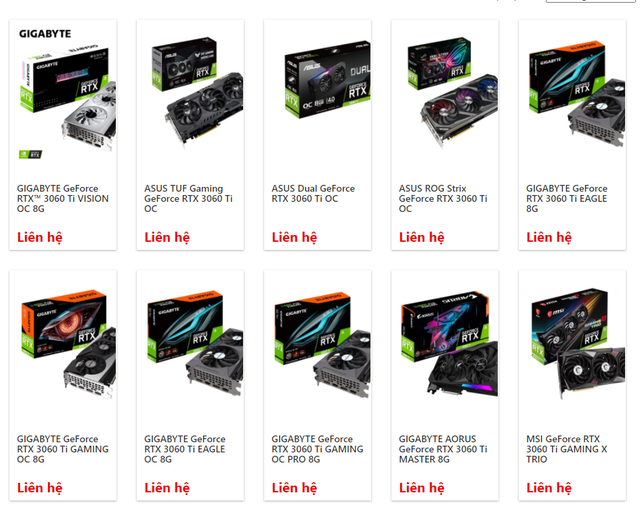Viewport: 640px width, 512px height.
Task: Open the GIGABYTE RTX 3060 Ti GAMING OC PRO image
Action: coord(322,344)
